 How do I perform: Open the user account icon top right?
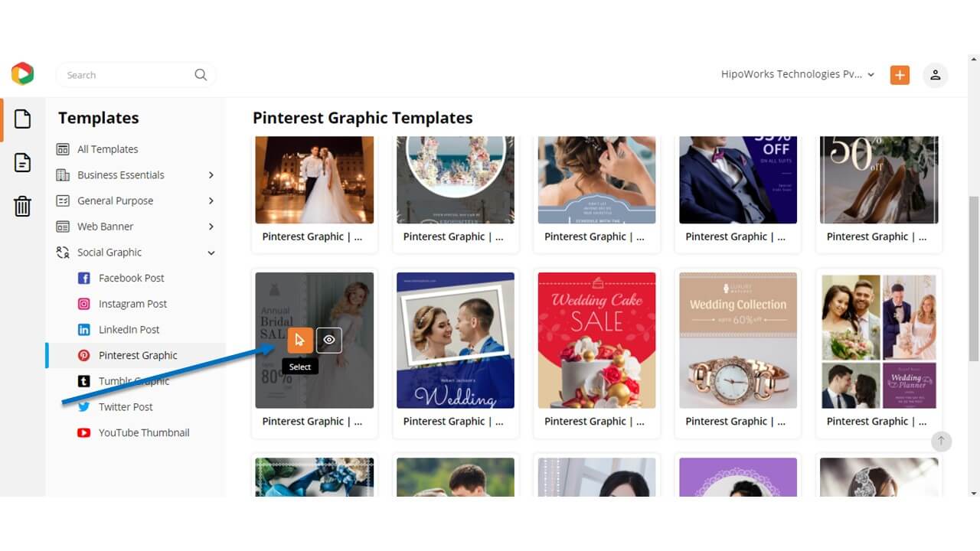coord(935,74)
